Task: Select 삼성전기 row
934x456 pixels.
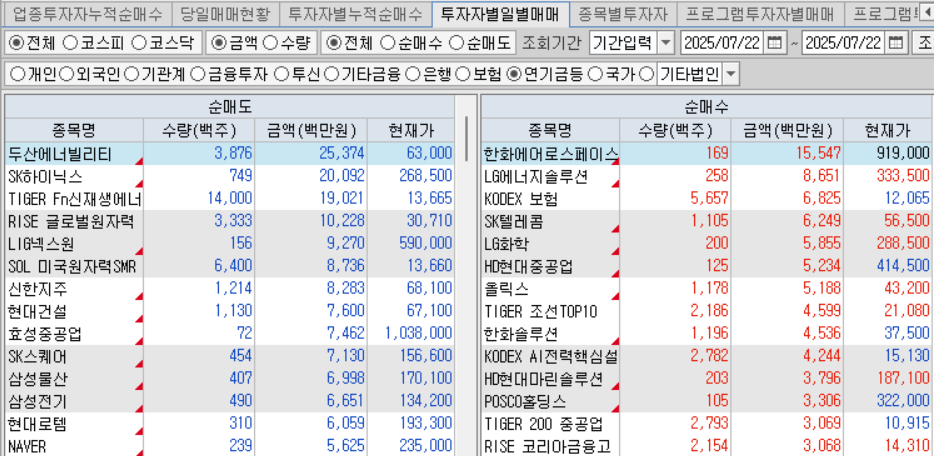Action: 229,402
